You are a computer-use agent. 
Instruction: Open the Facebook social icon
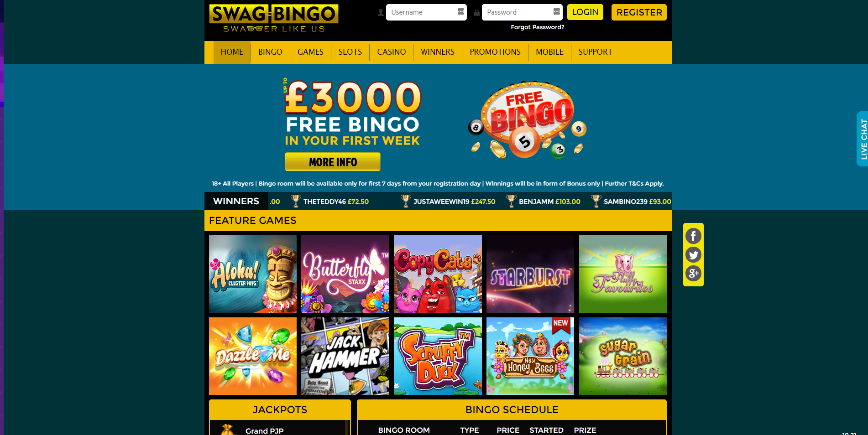click(693, 236)
